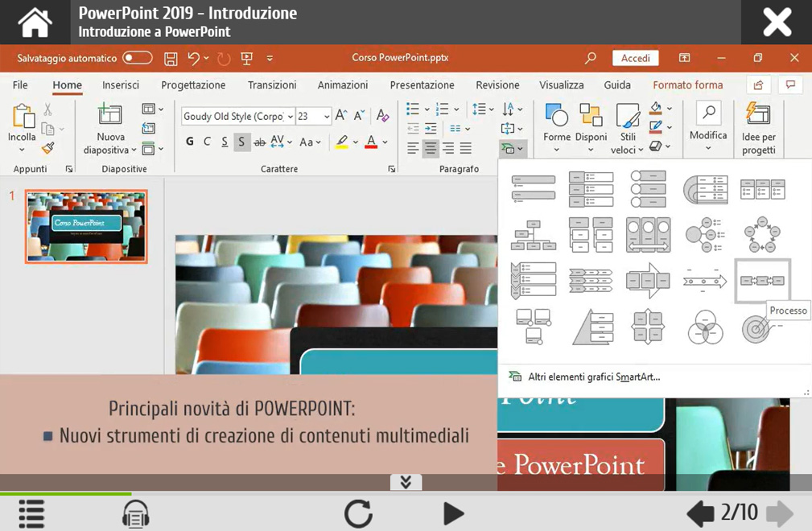Click the Decrease list level icon

tap(413, 129)
